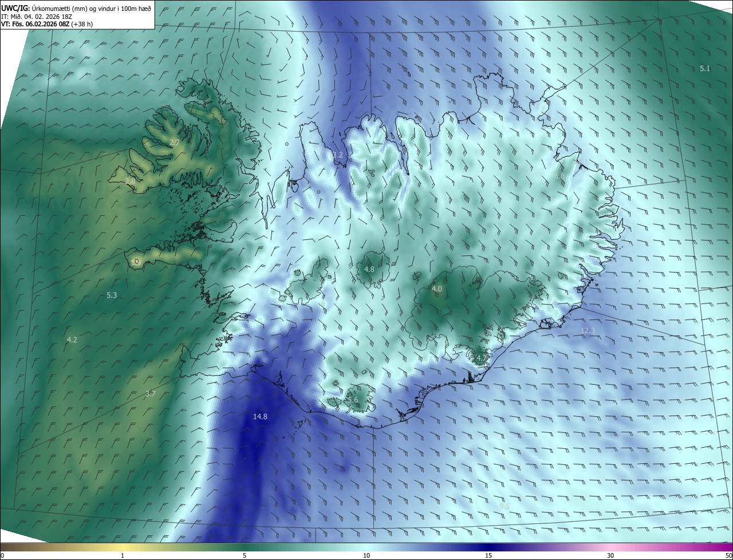Click the 5.1 value in the upper right
The image size is (733, 560).
[705, 68]
